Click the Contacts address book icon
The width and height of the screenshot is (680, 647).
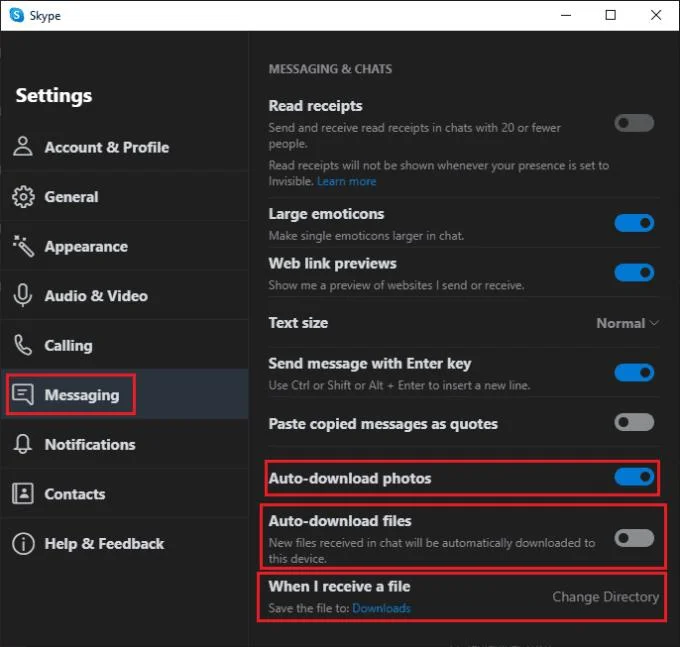[23, 493]
